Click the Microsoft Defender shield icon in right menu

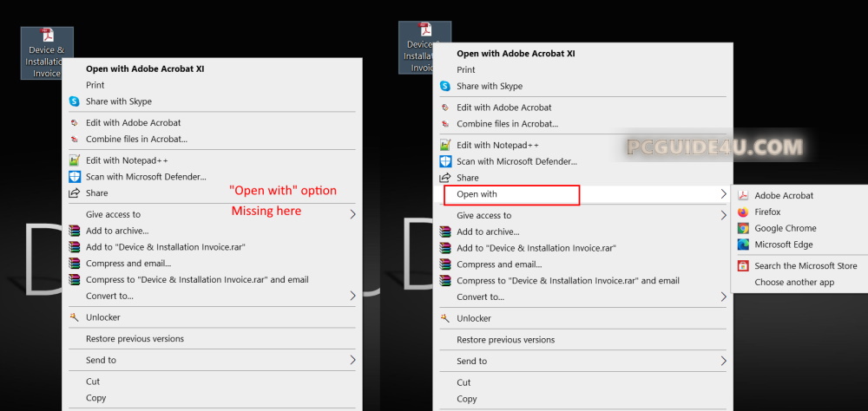click(445, 161)
